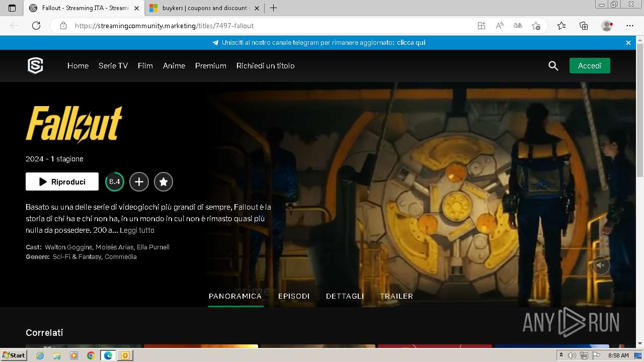Open the Edge profile avatar
644x362 pixels.
(x=607, y=26)
